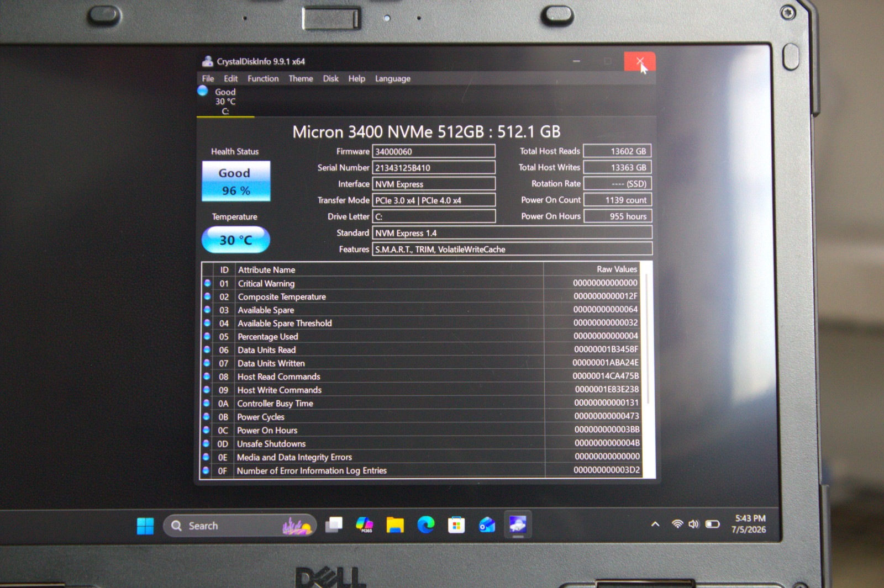Expand the hidden system tray icons chevron
The image size is (884, 588).
655,524
